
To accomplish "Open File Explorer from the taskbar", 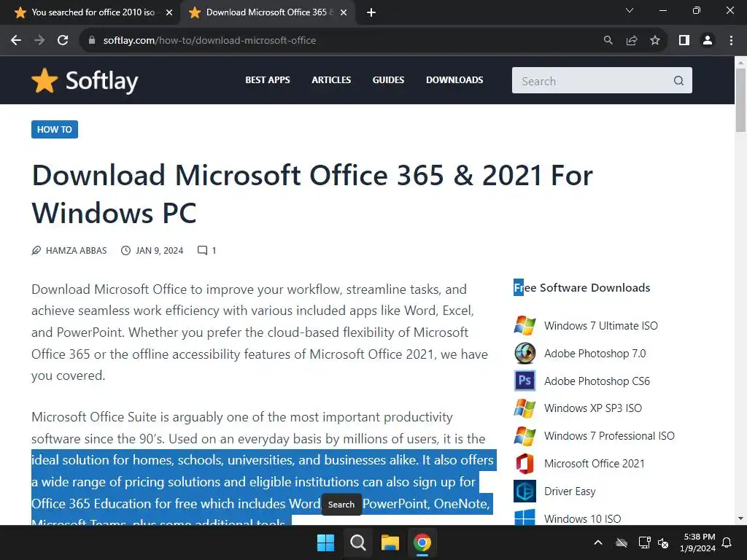I will click(x=390, y=542).
